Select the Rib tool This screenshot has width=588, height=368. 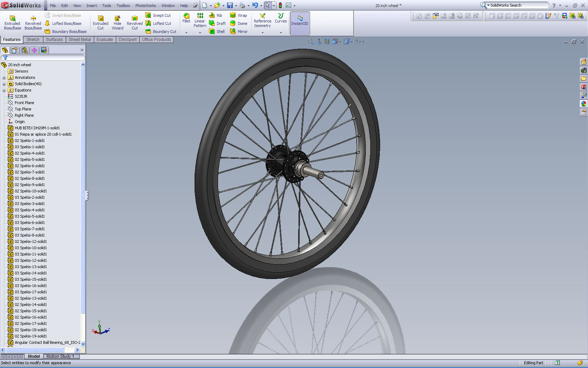click(216, 15)
